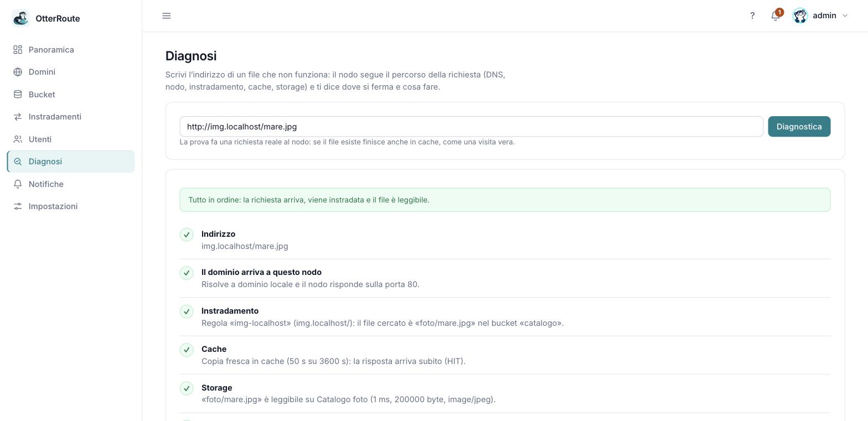
Task: Click the admin avatar image
Action: click(800, 15)
